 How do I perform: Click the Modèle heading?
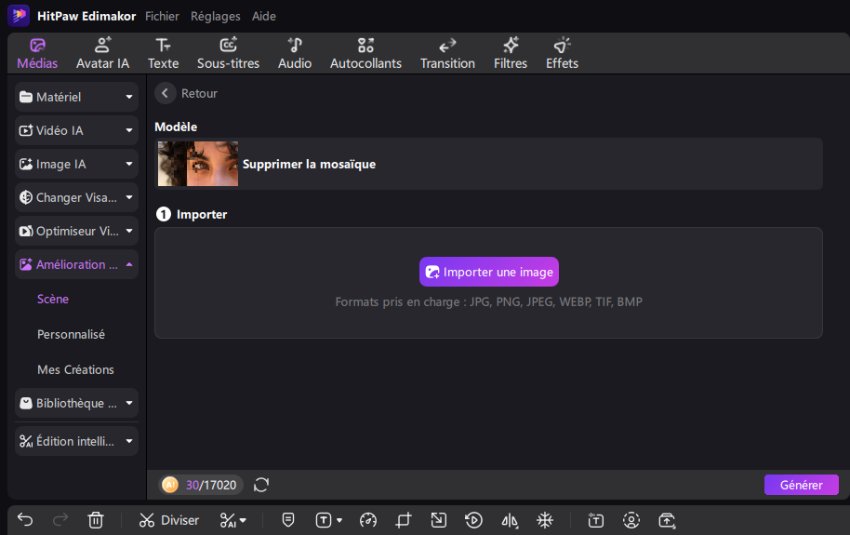[176, 127]
